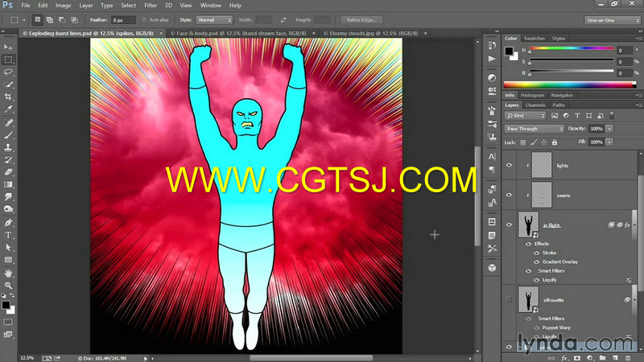Image resolution: width=644 pixels, height=362 pixels.
Task: Click the Hue slider in Color panel
Action: pos(572,48)
